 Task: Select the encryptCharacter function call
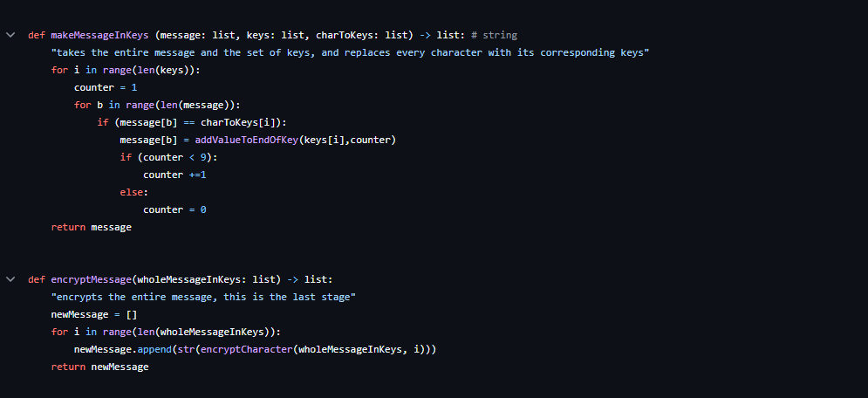click(246, 349)
